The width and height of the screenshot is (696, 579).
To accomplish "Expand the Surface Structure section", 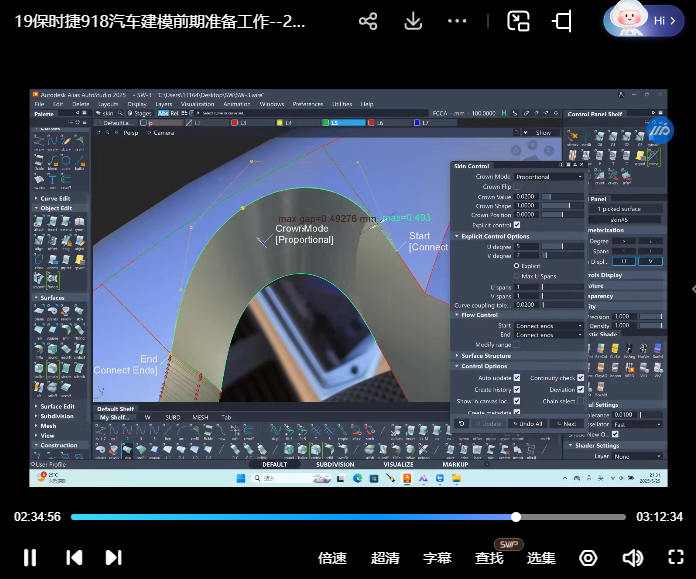I will (x=485, y=356).
